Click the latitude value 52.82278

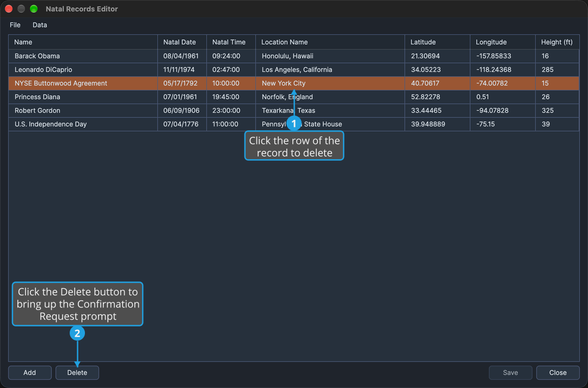coord(437,97)
